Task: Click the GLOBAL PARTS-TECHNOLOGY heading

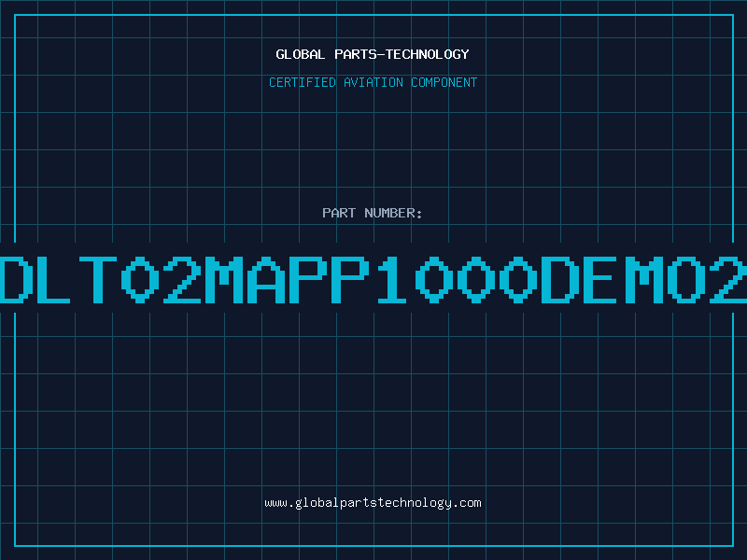Action: [x=373, y=54]
